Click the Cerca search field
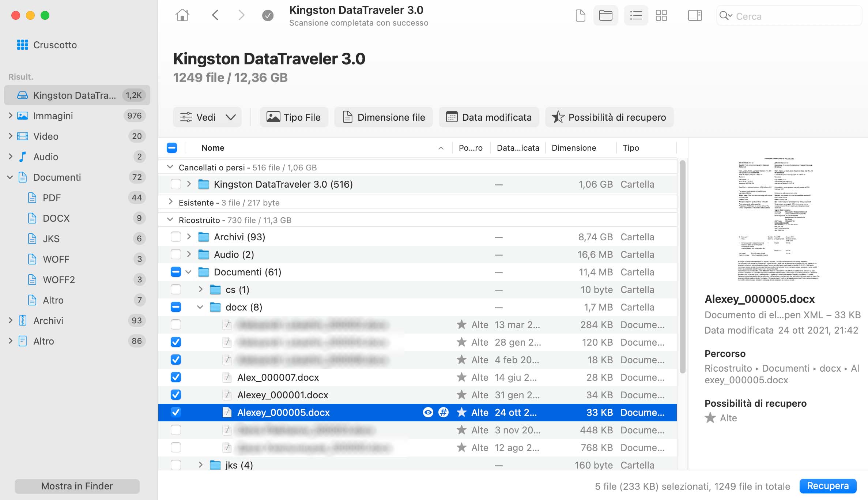This screenshot has height=500, width=868. (789, 16)
